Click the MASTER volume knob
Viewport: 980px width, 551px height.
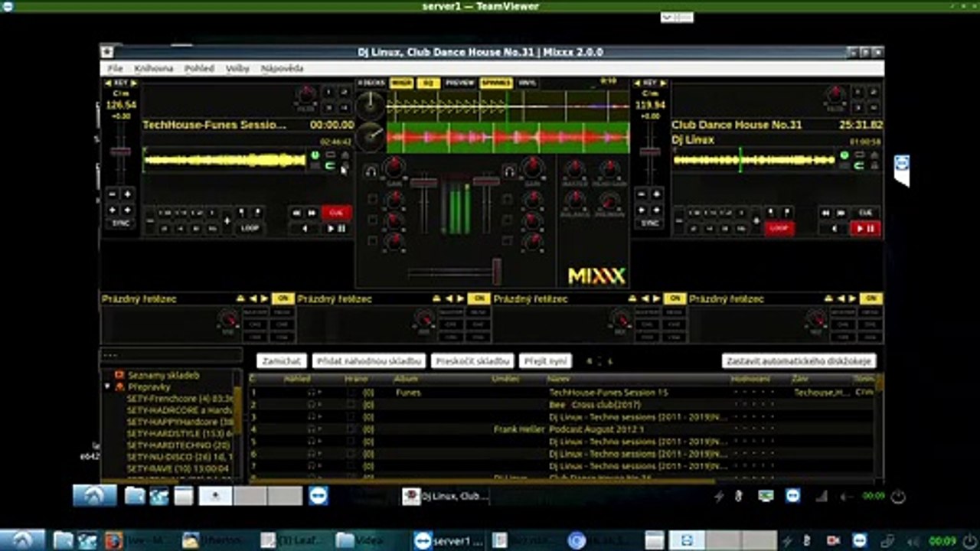tap(574, 171)
